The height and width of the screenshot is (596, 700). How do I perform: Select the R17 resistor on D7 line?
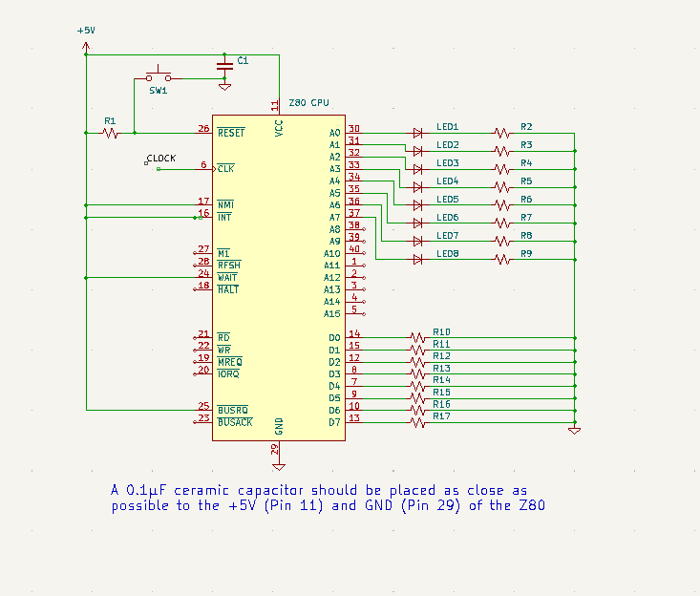tap(416, 422)
